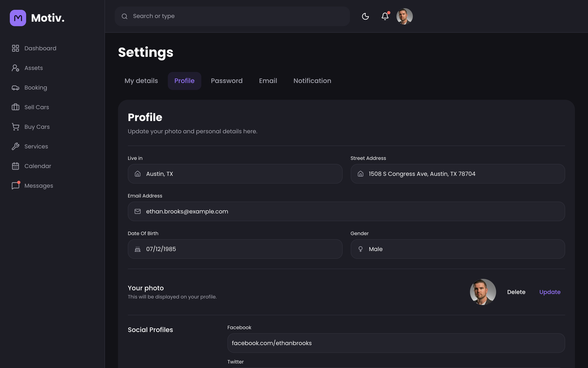Click the gender symbol icon
588x368 pixels.
coord(361,249)
